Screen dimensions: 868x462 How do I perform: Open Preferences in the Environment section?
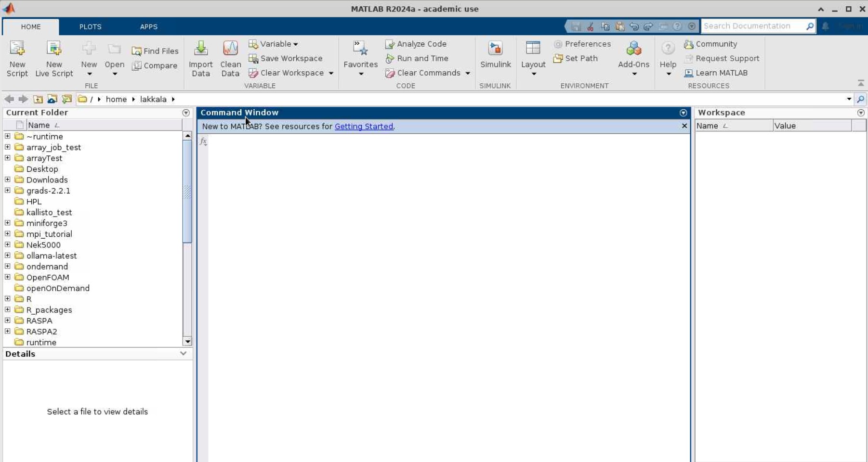click(582, 44)
